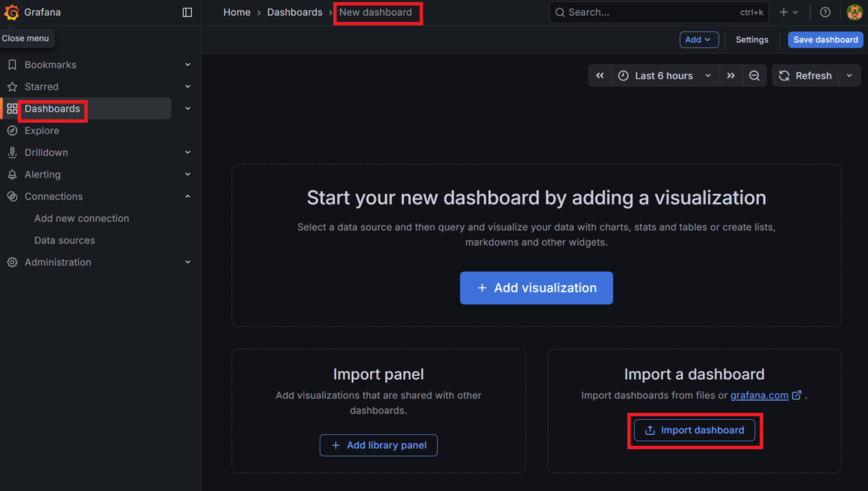This screenshot has height=491, width=868.
Task: Collapse the Connections section chevron
Action: (x=188, y=196)
